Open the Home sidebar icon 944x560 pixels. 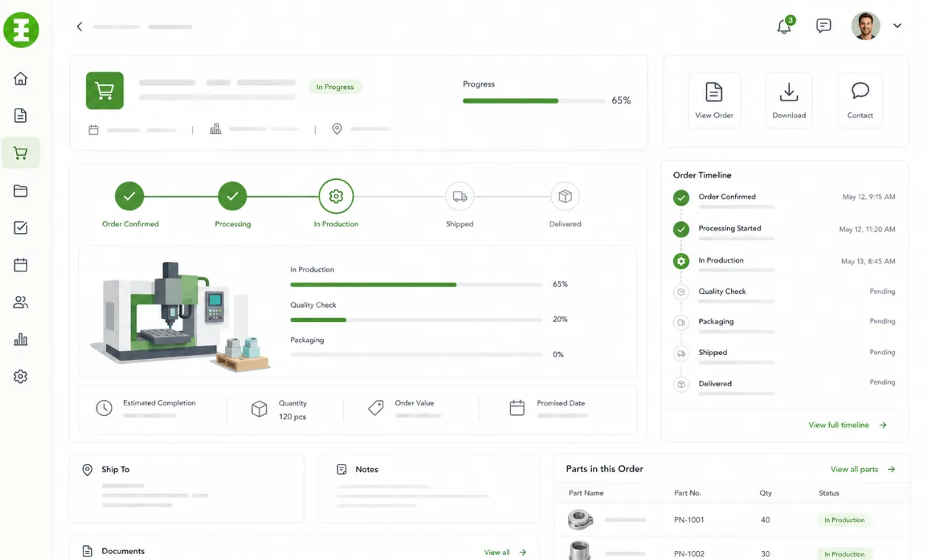pos(21,78)
